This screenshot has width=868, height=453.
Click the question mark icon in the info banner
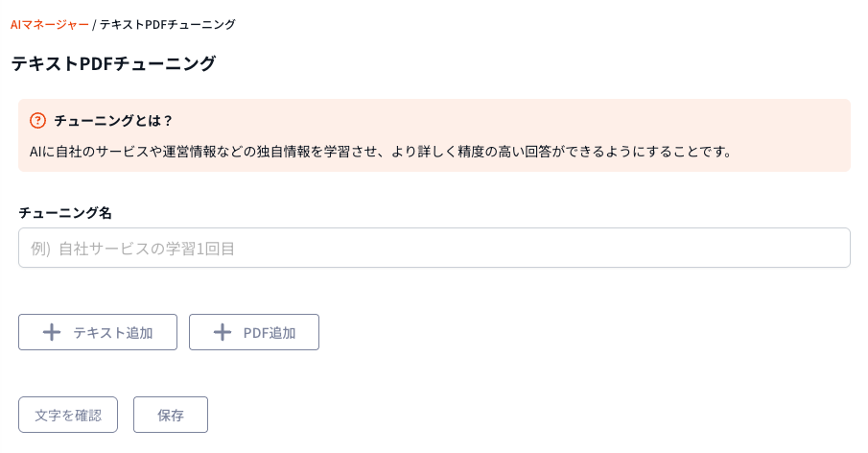pos(38,121)
